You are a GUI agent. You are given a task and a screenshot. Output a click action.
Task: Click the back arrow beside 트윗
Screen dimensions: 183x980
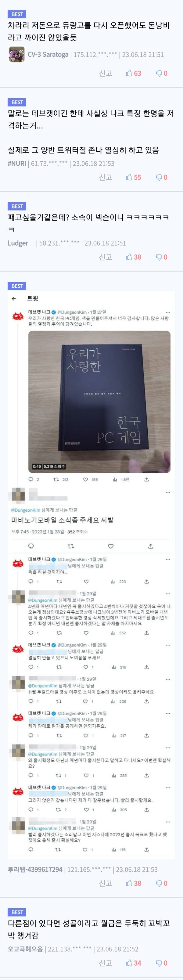tap(14, 299)
